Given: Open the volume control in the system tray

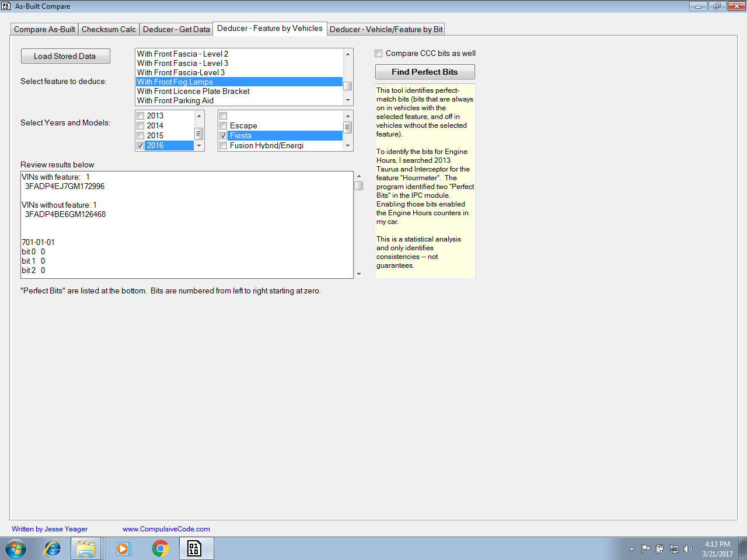Looking at the screenshot, I should pos(688,548).
